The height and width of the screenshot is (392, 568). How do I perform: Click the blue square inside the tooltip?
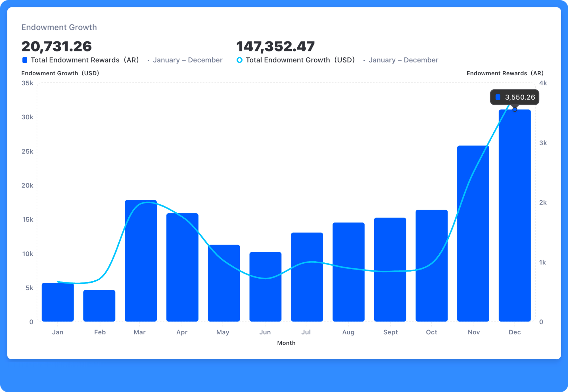(498, 97)
